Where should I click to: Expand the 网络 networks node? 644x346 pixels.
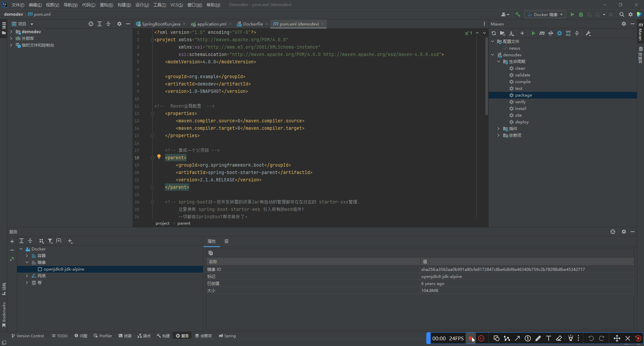point(27,276)
